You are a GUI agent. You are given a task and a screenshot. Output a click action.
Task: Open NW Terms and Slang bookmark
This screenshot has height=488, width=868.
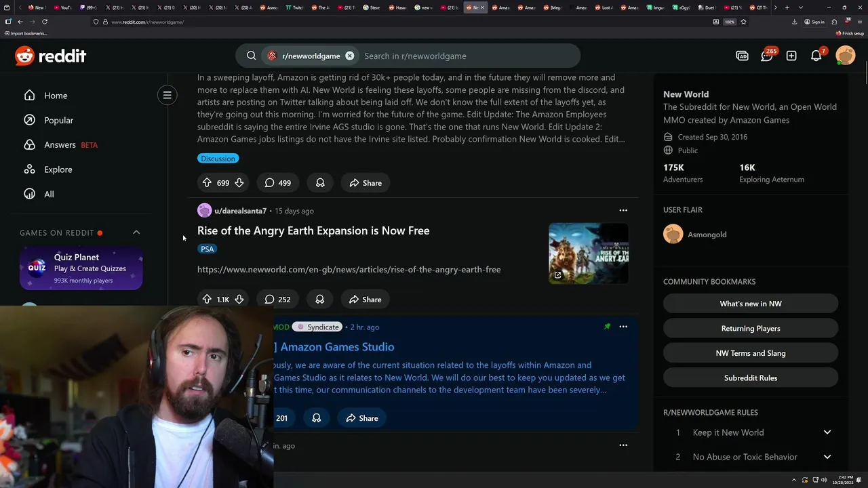point(751,353)
